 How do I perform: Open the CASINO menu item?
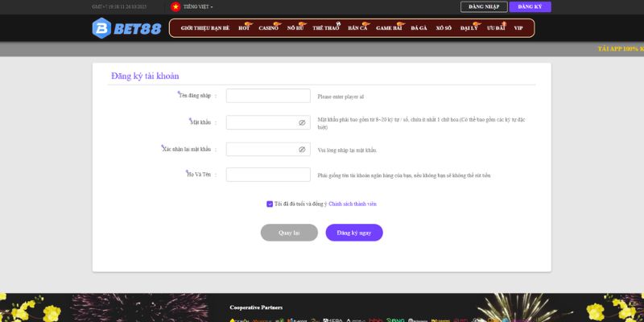point(268,28)
